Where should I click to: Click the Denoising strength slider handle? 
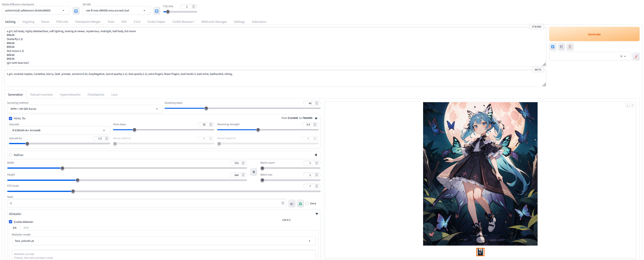click(258, 130)
